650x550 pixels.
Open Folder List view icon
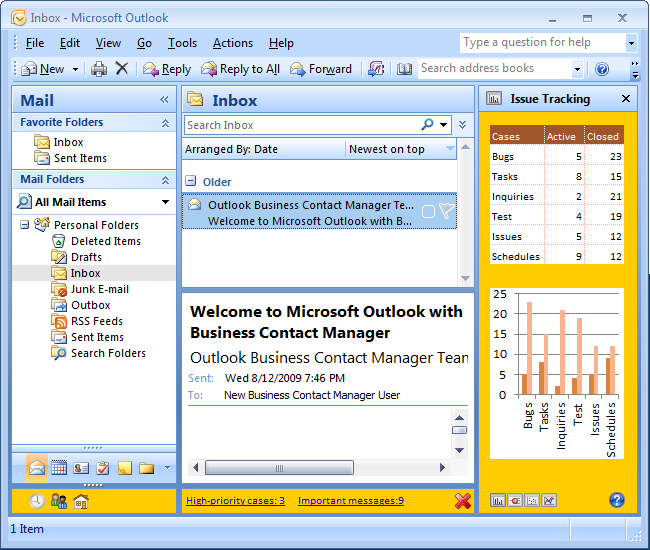(146, 468)
